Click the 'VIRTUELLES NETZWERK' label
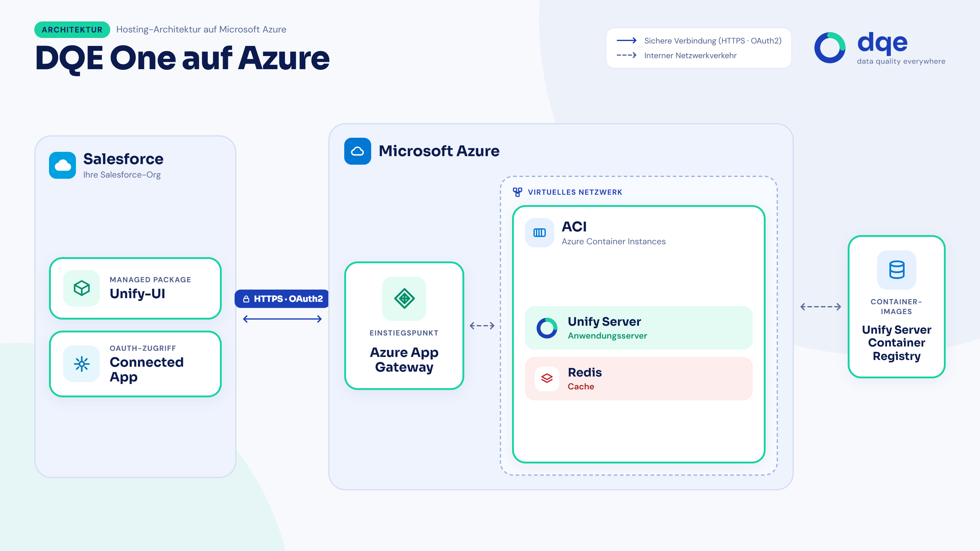 [575, 192]
